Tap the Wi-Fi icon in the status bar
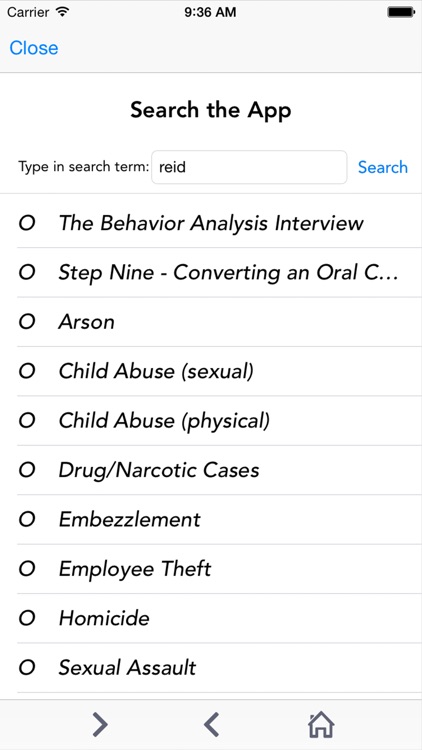Image resolution: width=422 pixels, height=750 pixels. [x=62, y=12]
